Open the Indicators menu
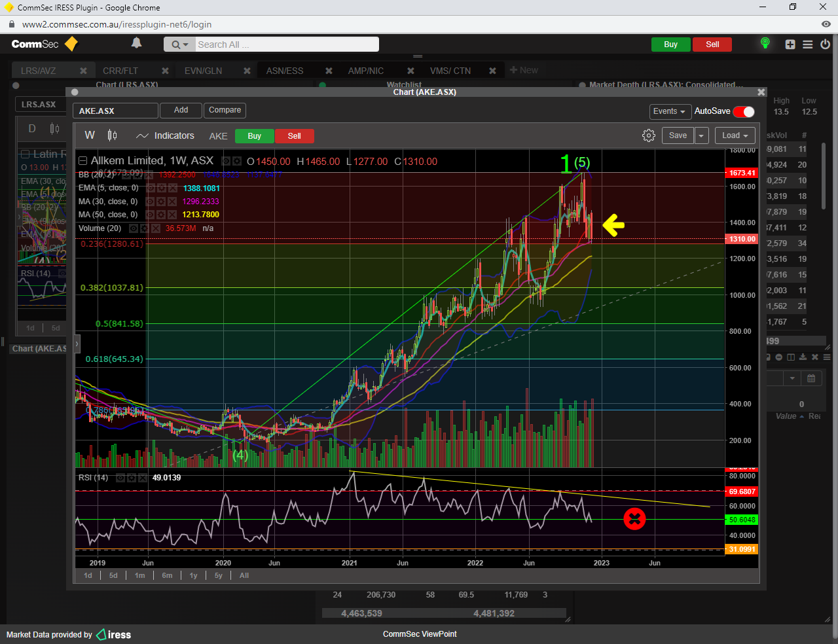Screen dimensions: 838x644 tap(165, 135)
